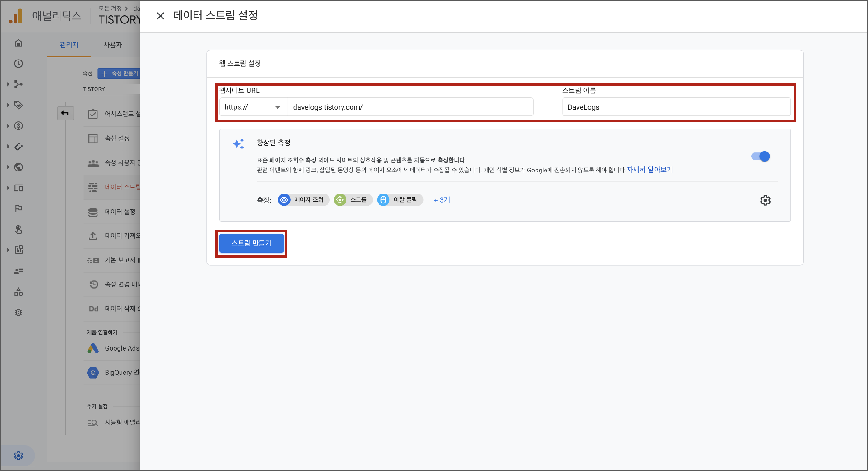The width and height of the screenshot is (868, 471).
Task: Click the 기본 보고서 ID icon
Action: (x=93, y=260)
